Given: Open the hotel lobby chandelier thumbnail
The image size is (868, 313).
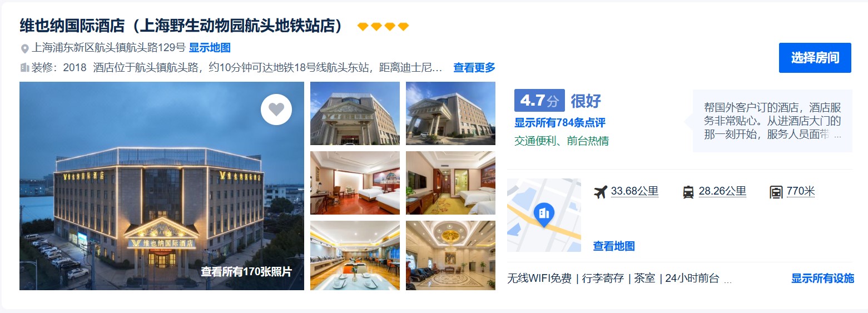Looking at the screenshot, I should coord(450,255).
